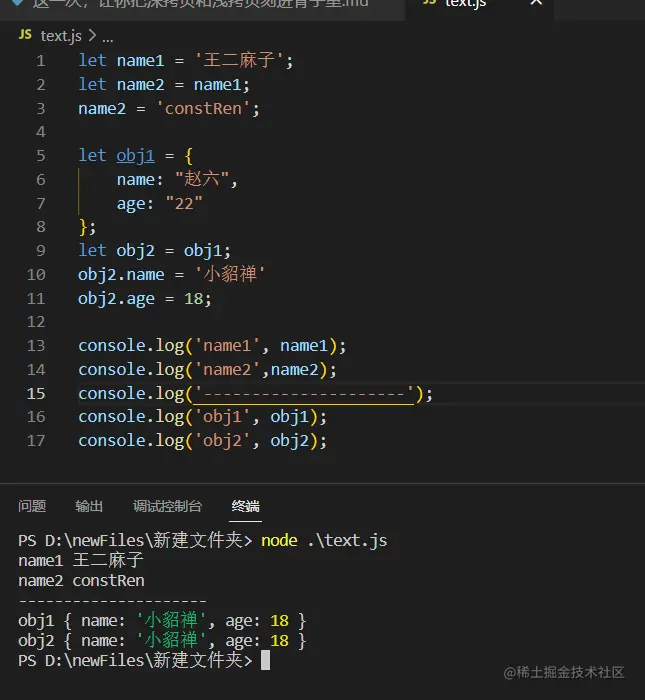Click terminal output 'name1 王二麻子'
The image size is (645, 700).
(x=81, y=561)
